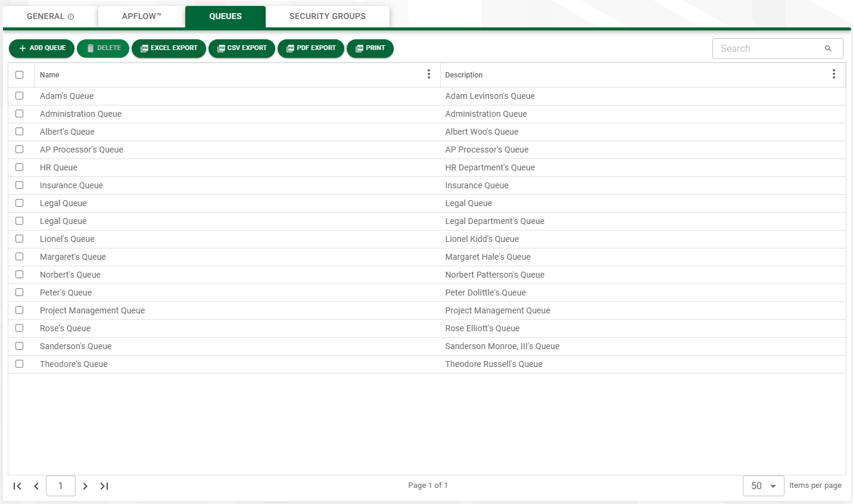Viewport: 853px width, 504px height.
Task: Click the page number input box
Action: pyautogui.click(x=61, y=486)
